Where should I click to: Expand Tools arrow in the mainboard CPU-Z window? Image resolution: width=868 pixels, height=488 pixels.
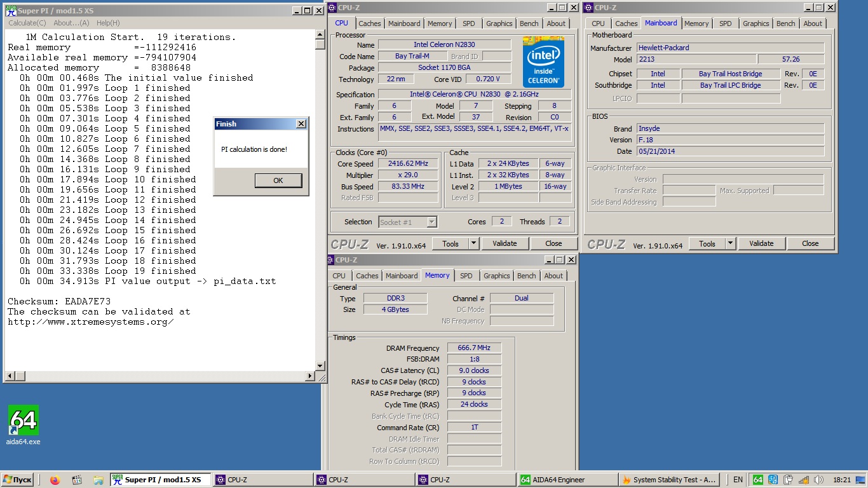point(730,243)
